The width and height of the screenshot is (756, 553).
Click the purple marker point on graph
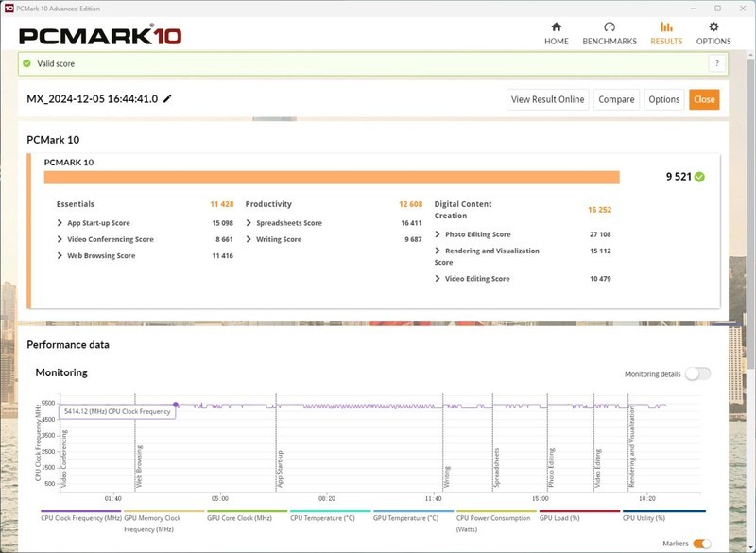point(176,405)
